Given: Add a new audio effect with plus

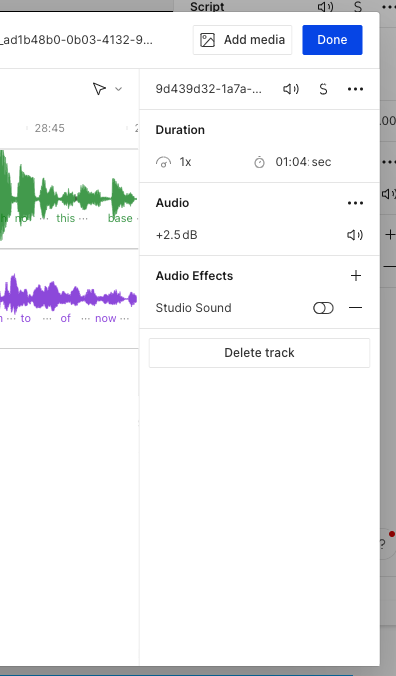Looking at the screenshot, I should click(356, 275).
